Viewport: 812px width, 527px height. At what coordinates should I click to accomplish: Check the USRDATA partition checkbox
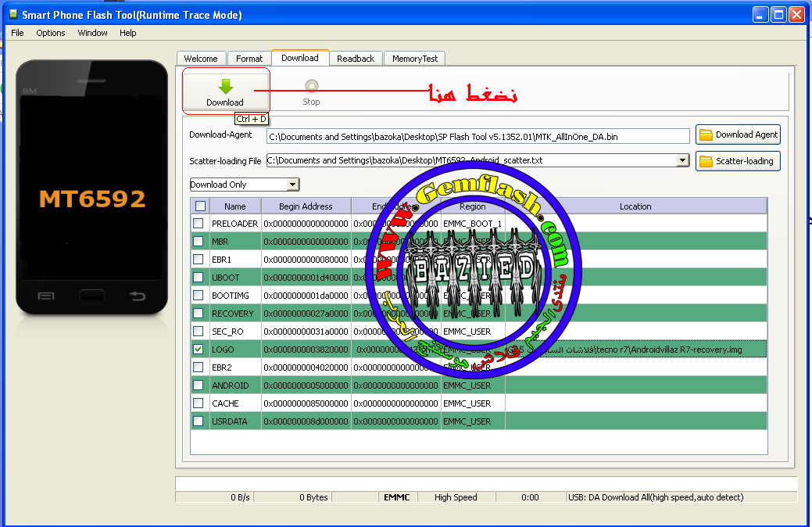coord(198,421)
